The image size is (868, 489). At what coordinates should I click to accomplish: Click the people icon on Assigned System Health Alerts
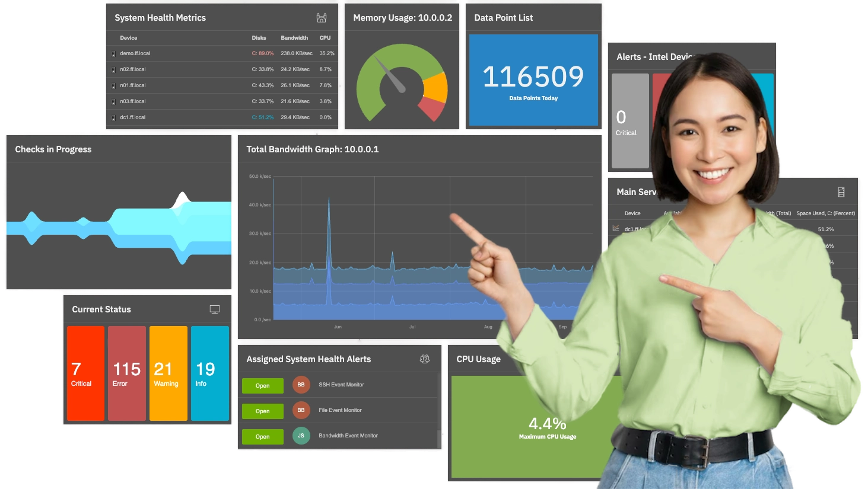(x=424, y=359)
